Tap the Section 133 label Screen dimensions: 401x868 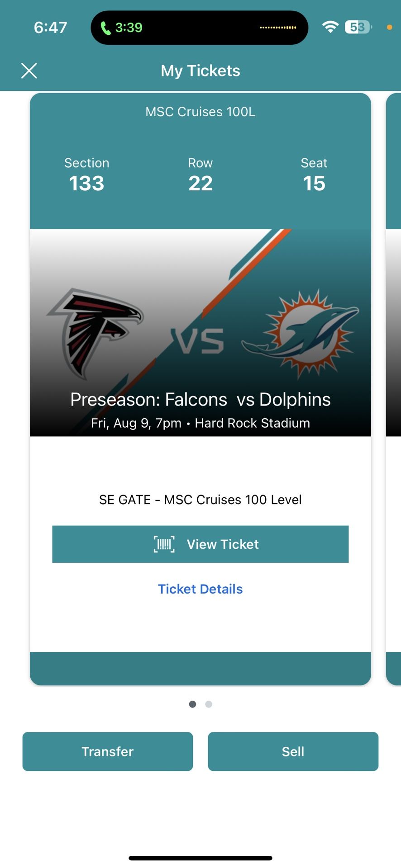pos(86,175)
